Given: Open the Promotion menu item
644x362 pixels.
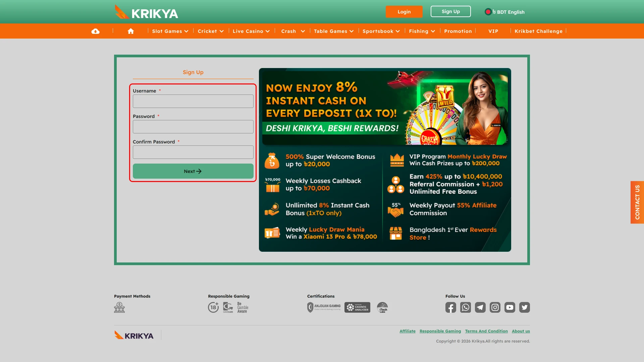Looking at the screenshot, I should click(x=458, y=31).
